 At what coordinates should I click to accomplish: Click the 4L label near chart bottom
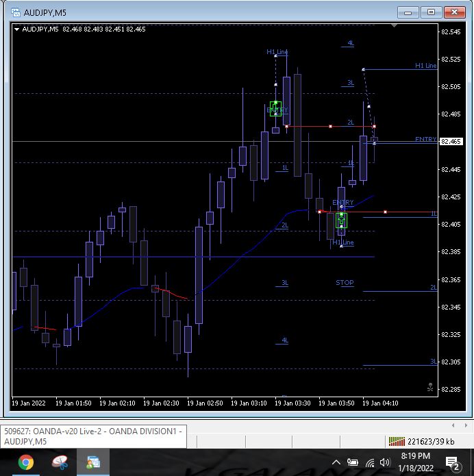[285, 340]
